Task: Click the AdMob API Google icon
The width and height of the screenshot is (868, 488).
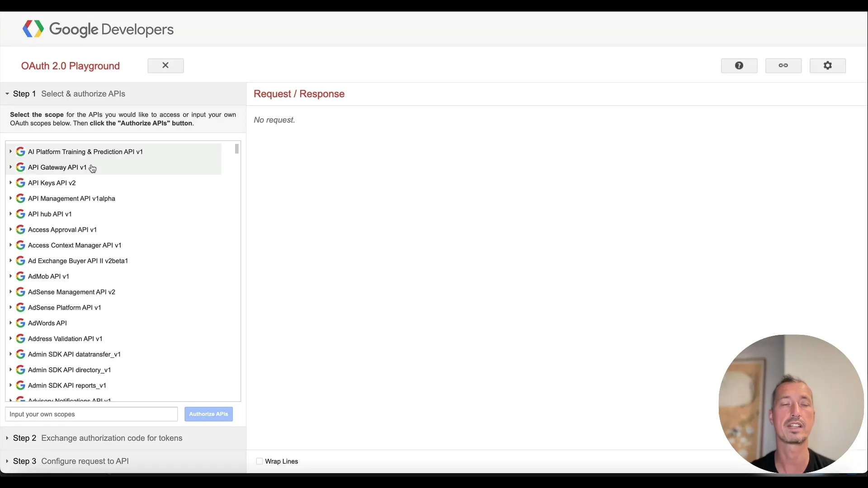Action: pos(20,276)
